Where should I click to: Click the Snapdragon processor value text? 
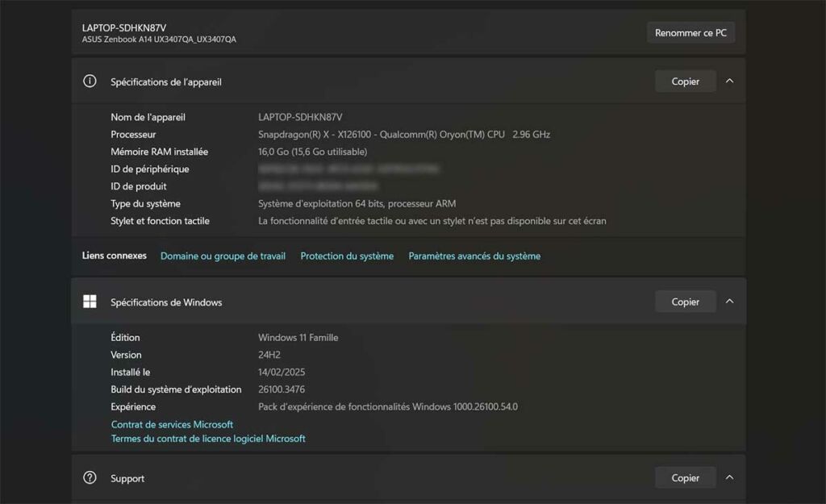pos(403,135)
